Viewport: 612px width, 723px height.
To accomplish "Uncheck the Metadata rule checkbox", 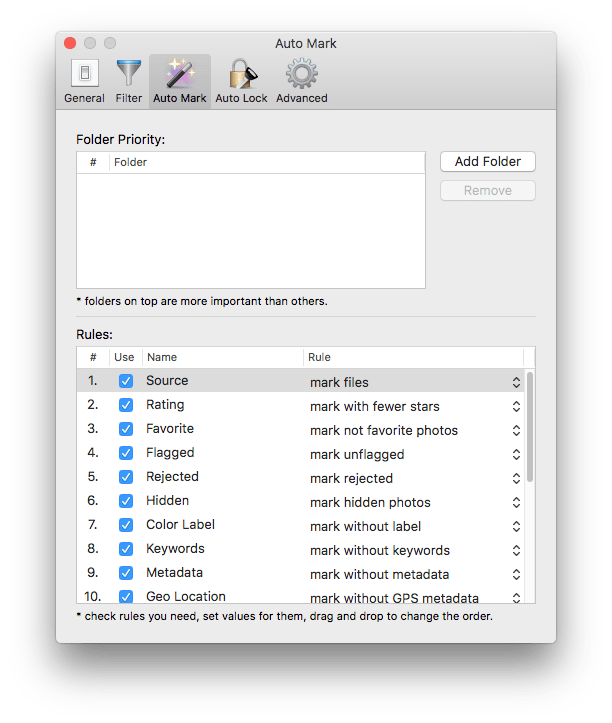I will [x=126, y=573].
